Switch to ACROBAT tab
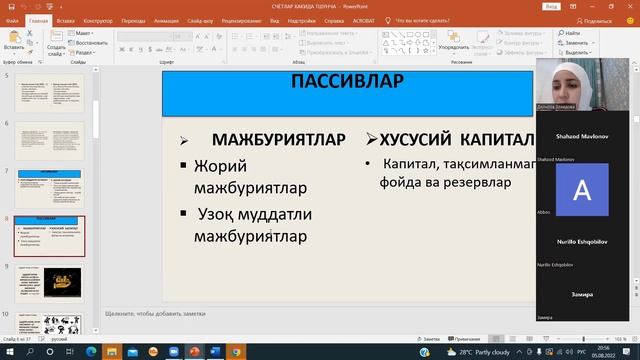Screen dimensions: 640x360 (x=363, y=20)
